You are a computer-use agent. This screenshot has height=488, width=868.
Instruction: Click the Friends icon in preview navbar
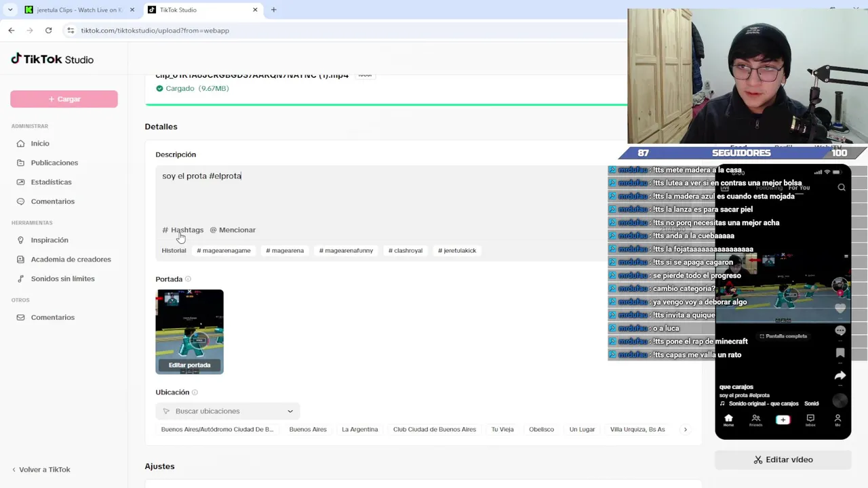click(755, 420)
